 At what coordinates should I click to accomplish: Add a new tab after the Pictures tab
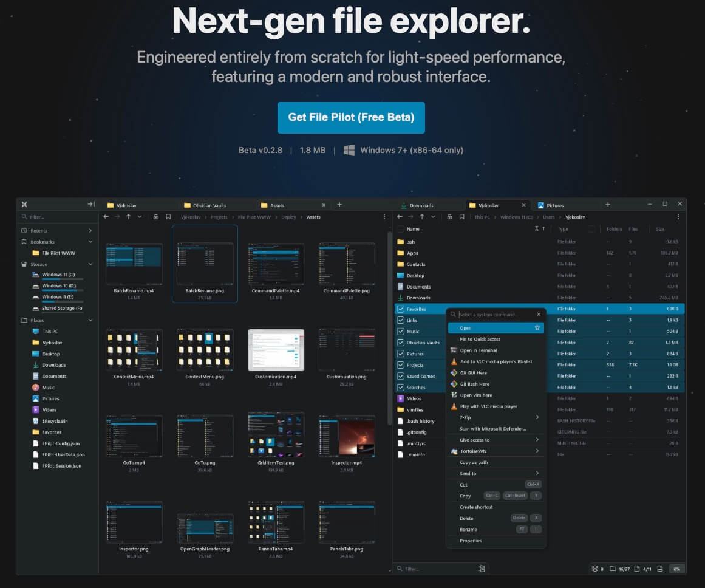click(608, 205)
